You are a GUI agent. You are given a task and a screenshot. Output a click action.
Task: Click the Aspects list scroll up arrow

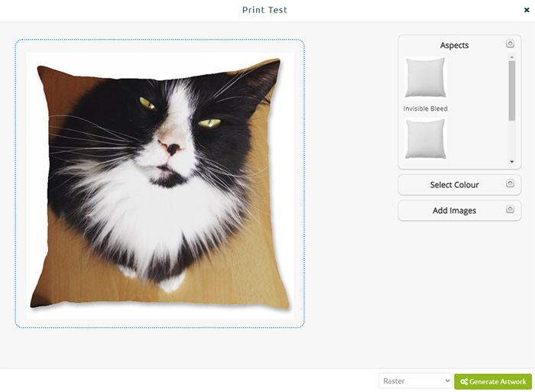[511, 57]
